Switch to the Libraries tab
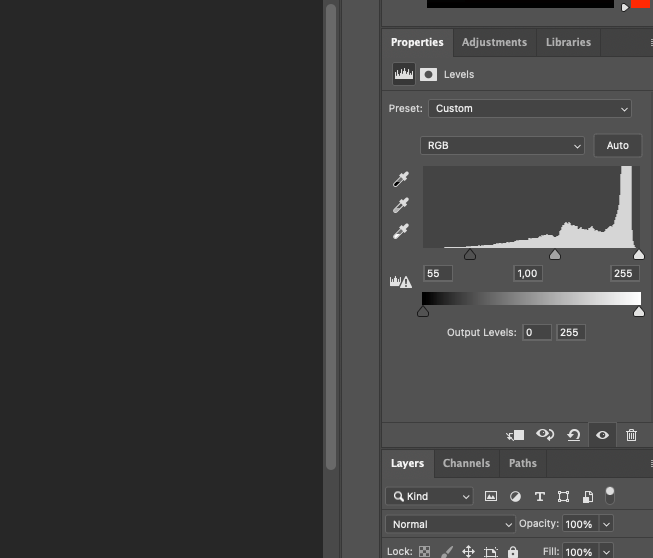Viewport: 653px width, 558px height. coord(568,42)
